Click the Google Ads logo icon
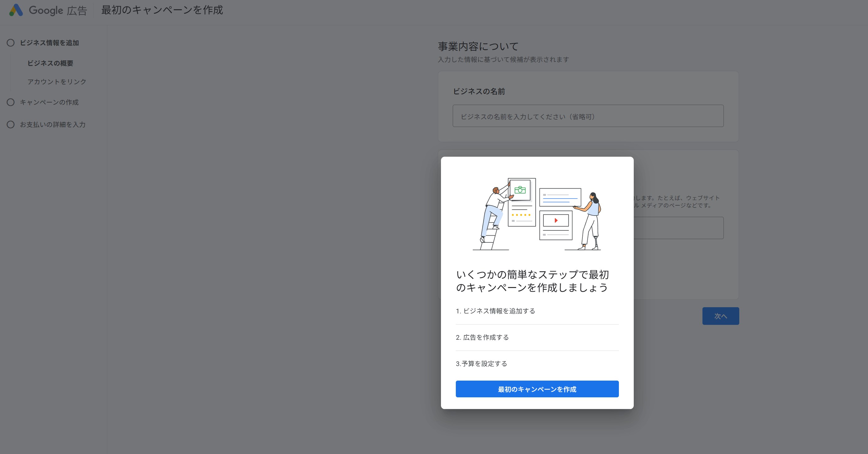 tap(16, 10)
